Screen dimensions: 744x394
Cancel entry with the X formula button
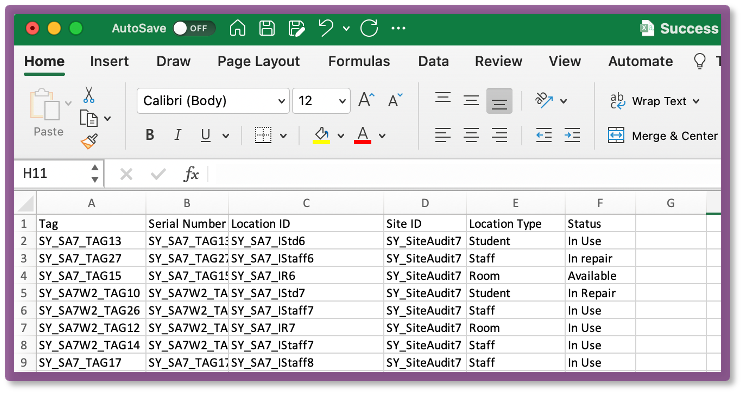point(126,174)
